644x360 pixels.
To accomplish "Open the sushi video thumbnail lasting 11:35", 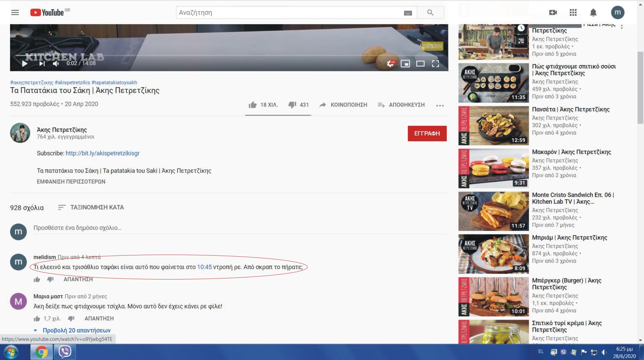I will (x=493, y=83).
